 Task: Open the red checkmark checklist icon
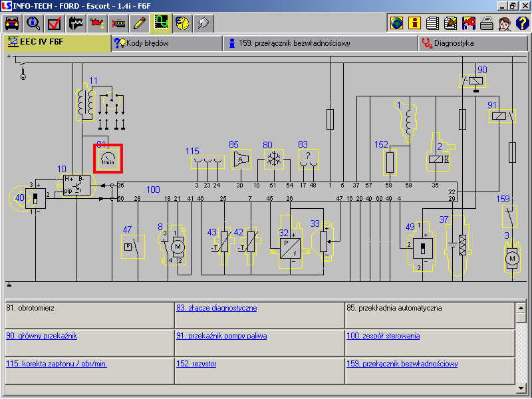[55, 23]
